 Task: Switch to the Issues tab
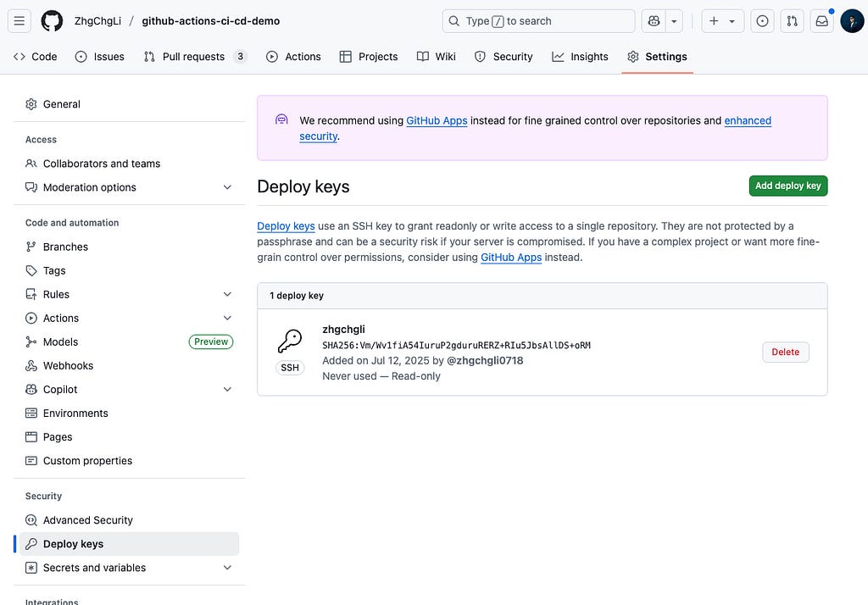click(100, 57)
